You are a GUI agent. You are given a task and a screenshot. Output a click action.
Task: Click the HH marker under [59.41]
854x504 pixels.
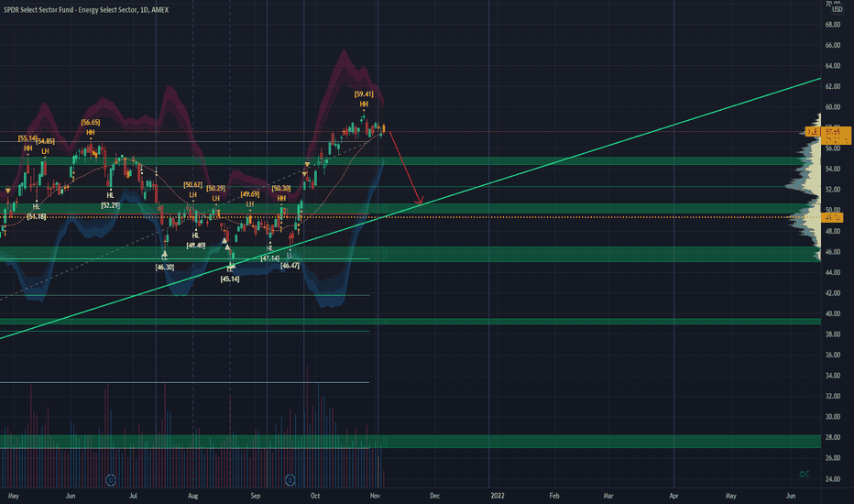coord(364,104)
